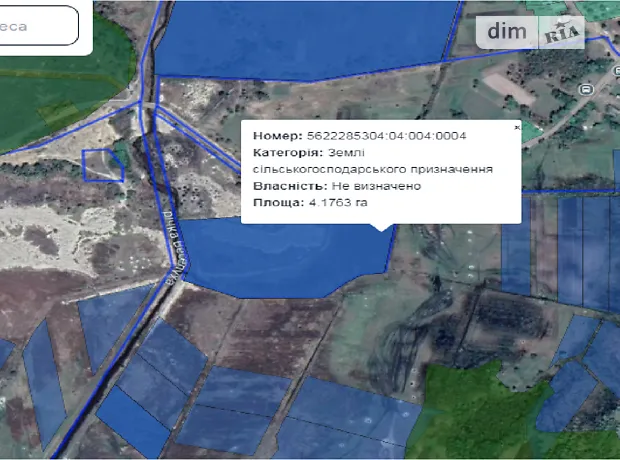
Task: Click the Номер label in popup
Action: [x=277, y=135]
